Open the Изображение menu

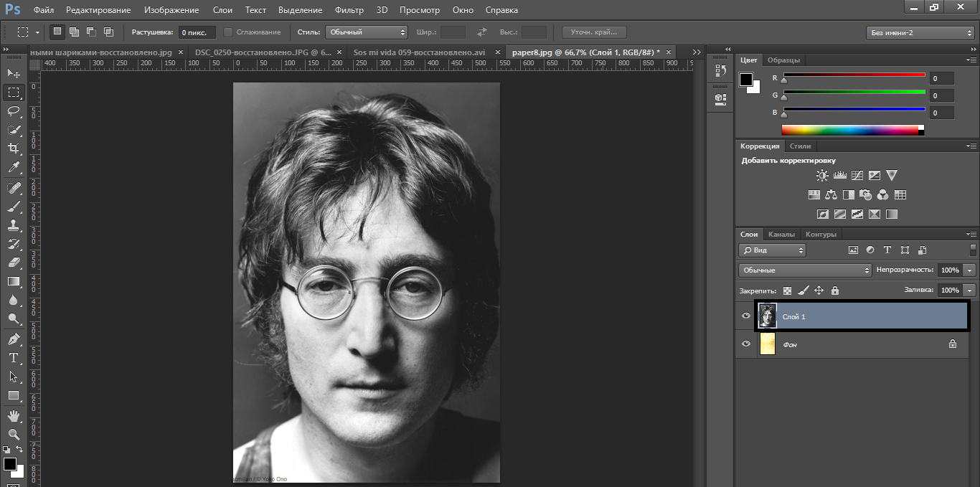[x=171, y=10]
